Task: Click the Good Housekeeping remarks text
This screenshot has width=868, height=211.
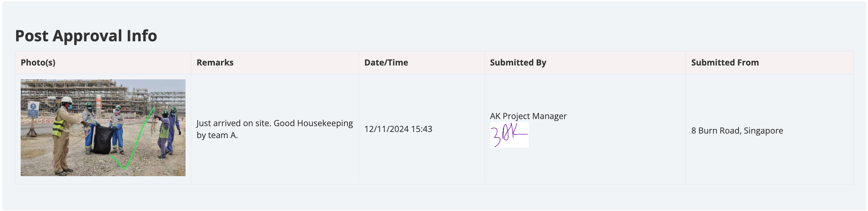Action: (x=274, y=129)
